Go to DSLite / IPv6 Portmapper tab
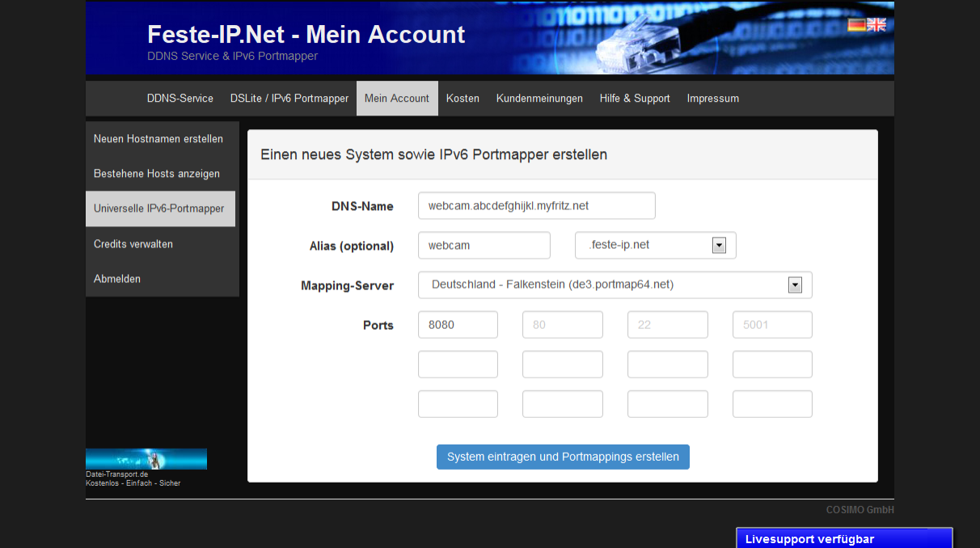Viewport: 980px width, 548px height. coord(289,99)
